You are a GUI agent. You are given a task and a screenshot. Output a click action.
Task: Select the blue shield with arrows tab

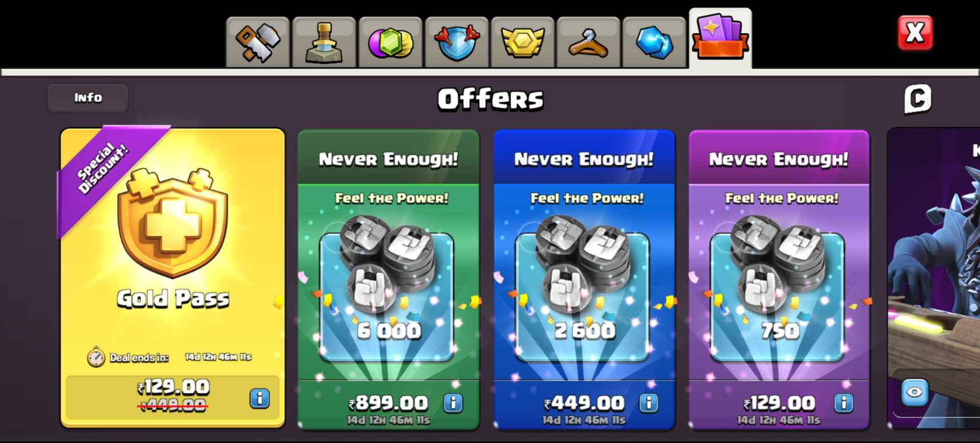[x=456, y=42]
